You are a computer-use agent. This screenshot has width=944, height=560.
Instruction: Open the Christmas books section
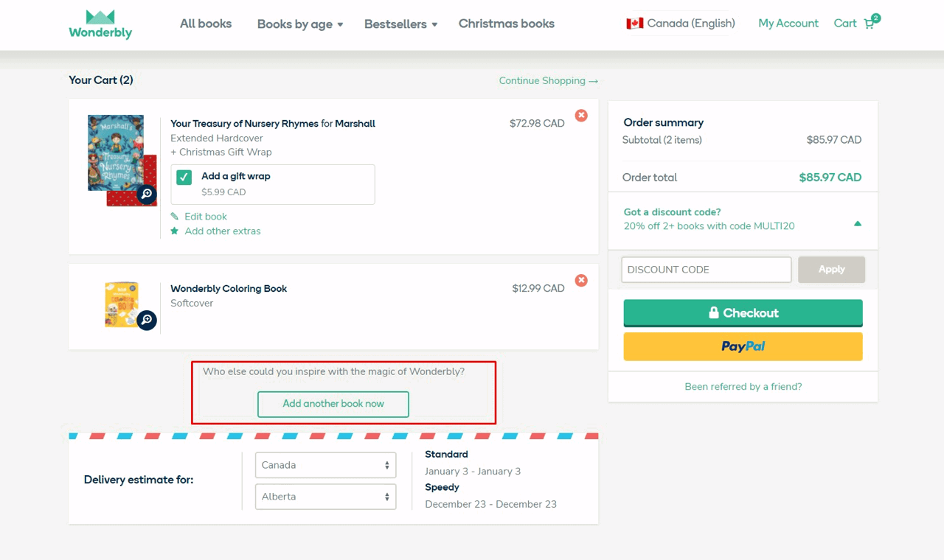pos(506,24)
